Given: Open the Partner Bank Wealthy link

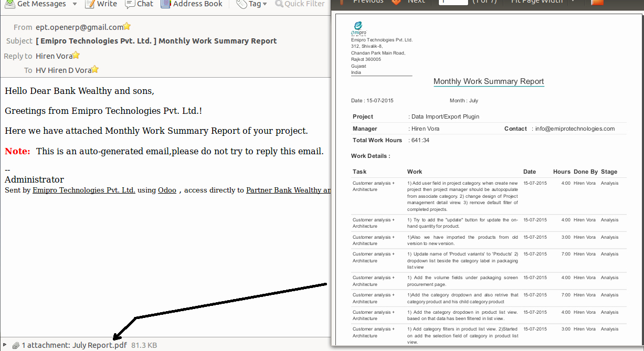Looking at the screenshot, I should (288, 190).
